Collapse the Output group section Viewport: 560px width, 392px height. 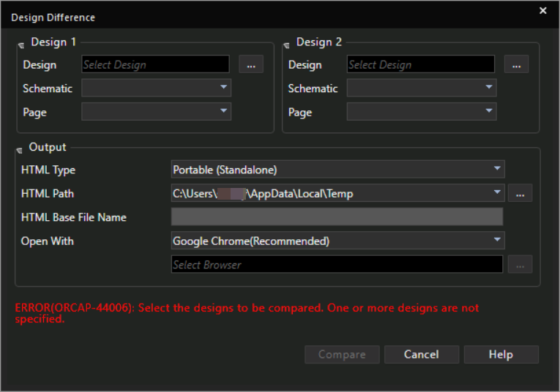pos(20,149)
